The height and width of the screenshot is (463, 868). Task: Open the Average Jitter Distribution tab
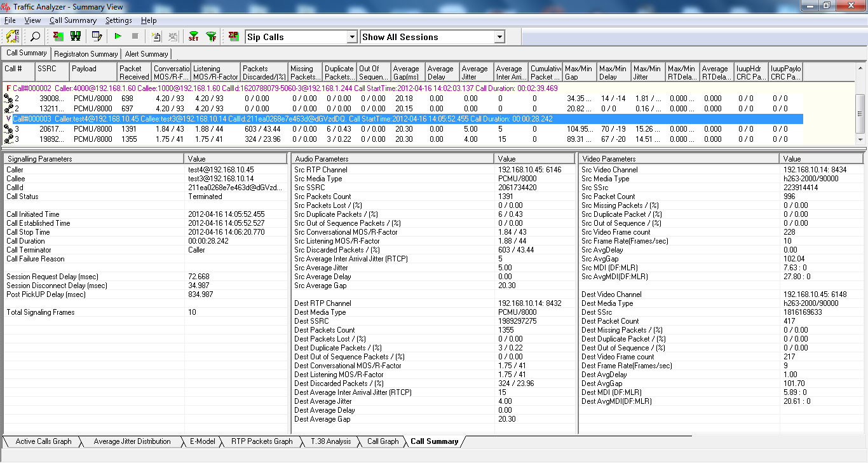click(132, 441)
